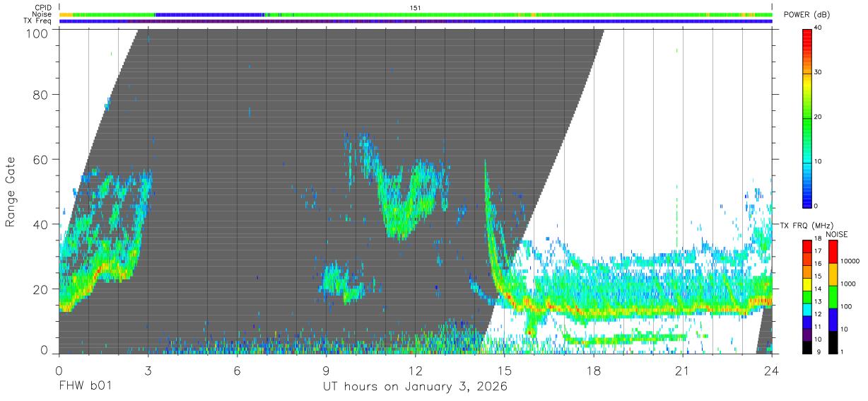Click the Noise row label at top left
868x401 pixels.
42,14
